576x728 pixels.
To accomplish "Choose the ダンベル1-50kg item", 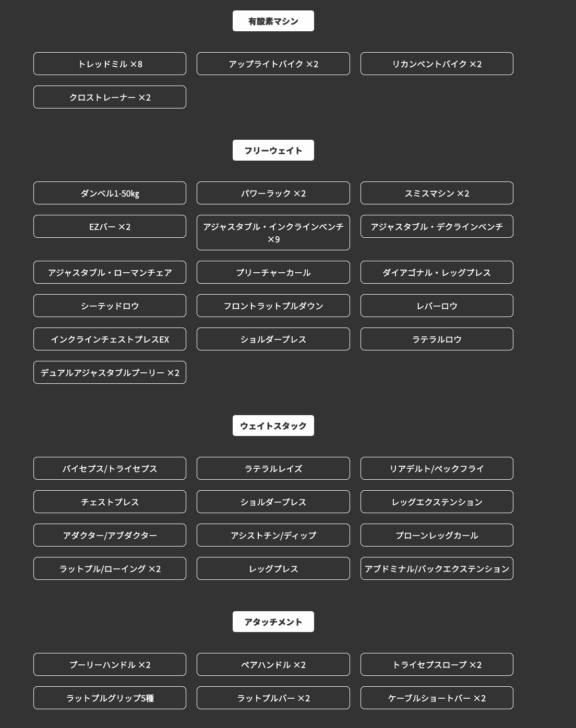I will tap(110, 193).
